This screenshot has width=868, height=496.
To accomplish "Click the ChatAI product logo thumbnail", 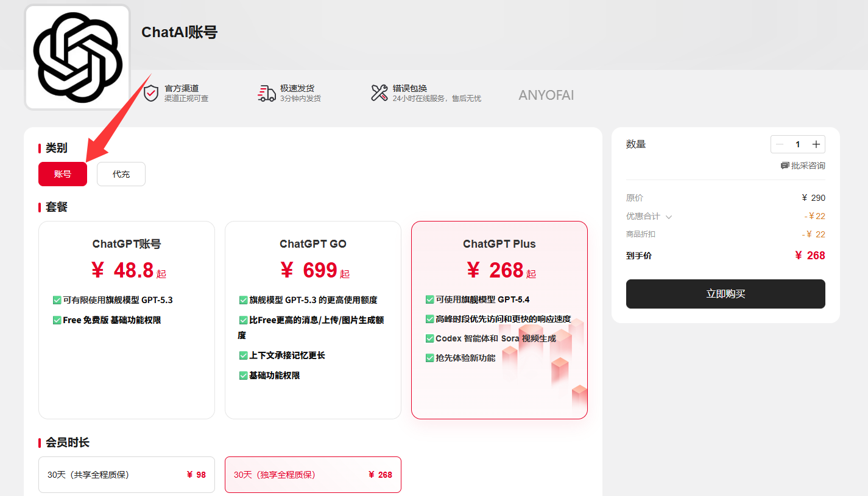I will [77, 57].
